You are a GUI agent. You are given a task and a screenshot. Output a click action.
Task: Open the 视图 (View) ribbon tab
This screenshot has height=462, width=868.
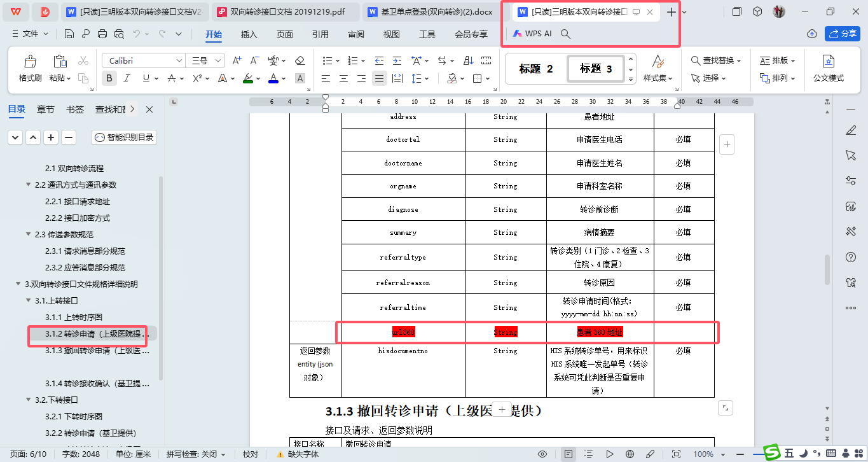[392, 34]
